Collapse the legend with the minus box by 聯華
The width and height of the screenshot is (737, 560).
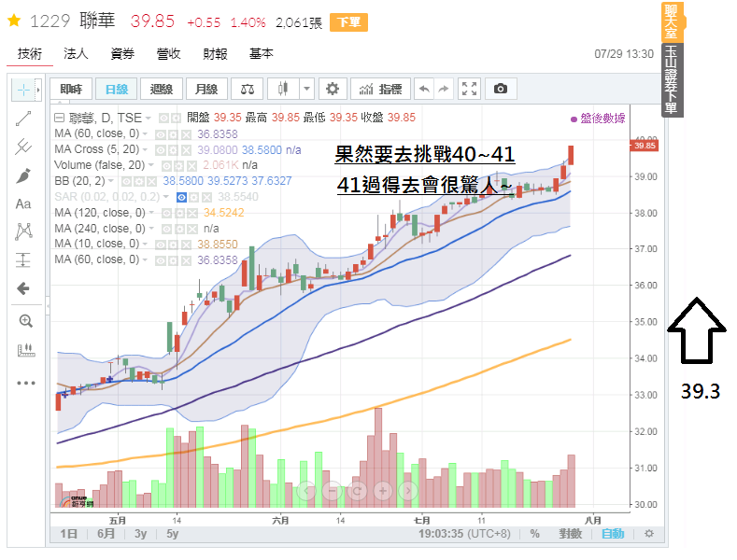point(59,118)
